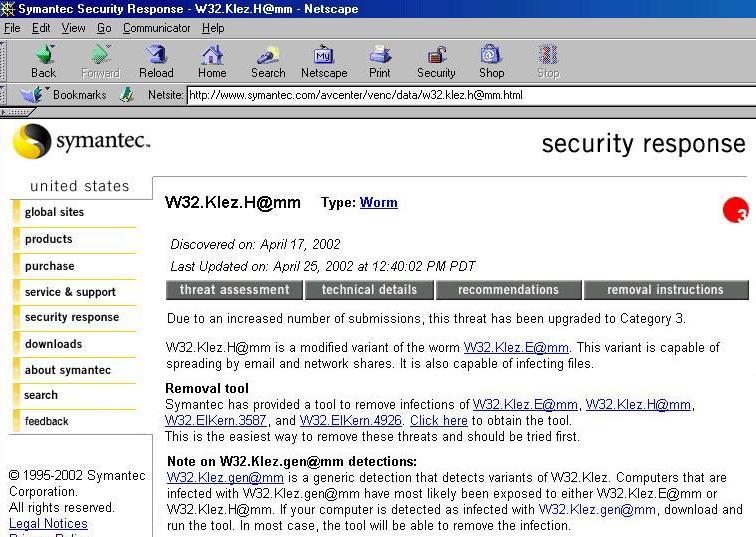Select global sites in sidebar

(x=54, y=212)
